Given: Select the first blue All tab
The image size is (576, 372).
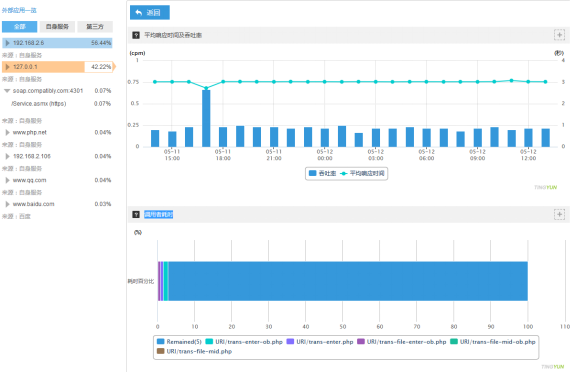Looking at the screenshot, I should coord(19,26).
